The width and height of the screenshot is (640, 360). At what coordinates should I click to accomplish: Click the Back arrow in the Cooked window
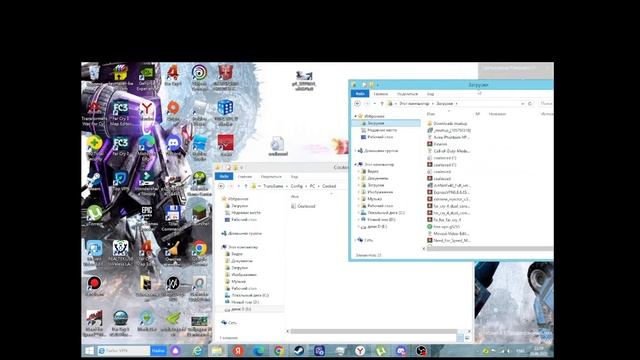(x=221, y=186)
